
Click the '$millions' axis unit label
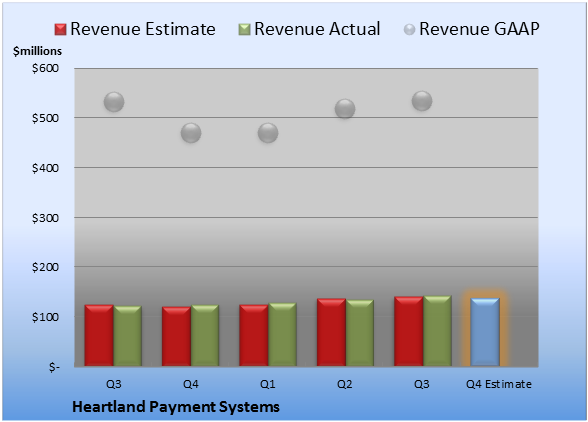tap(38, 51)
